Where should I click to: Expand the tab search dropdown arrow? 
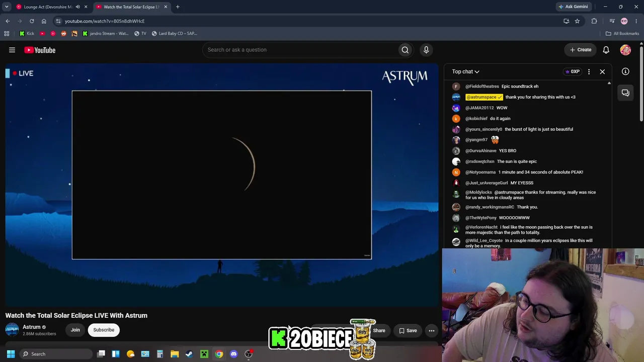(x=7, y=7)
